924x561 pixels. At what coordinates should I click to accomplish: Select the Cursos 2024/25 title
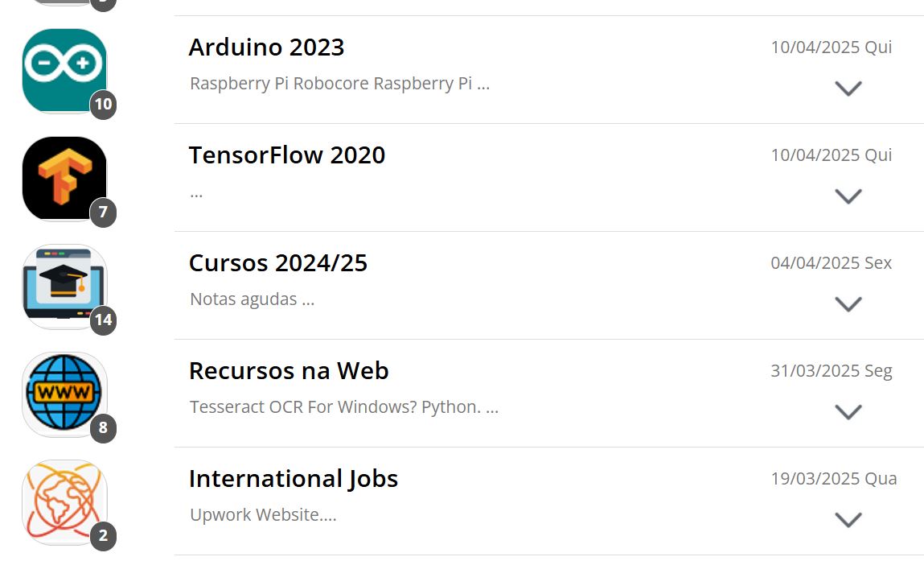pos(278,263)
